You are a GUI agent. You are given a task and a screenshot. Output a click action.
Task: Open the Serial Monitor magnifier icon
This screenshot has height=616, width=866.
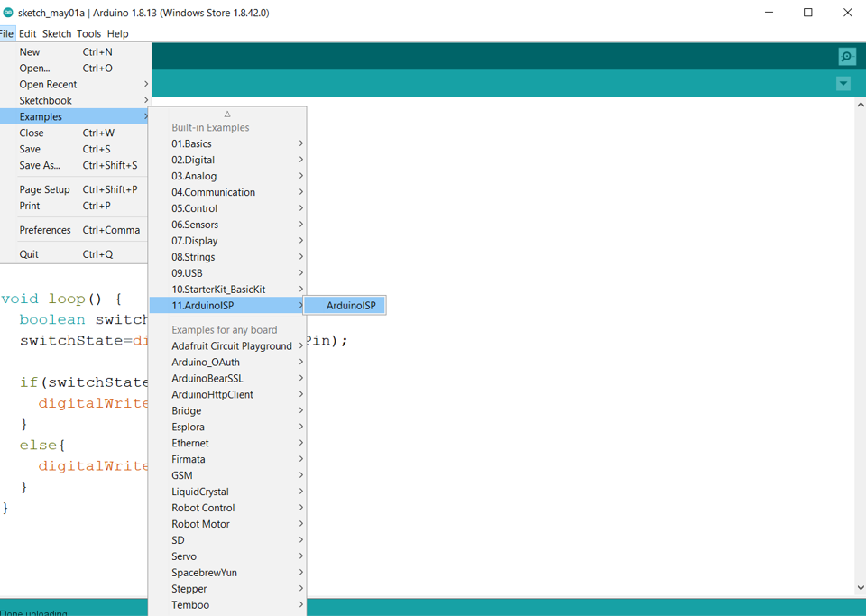tap(847, 56)
